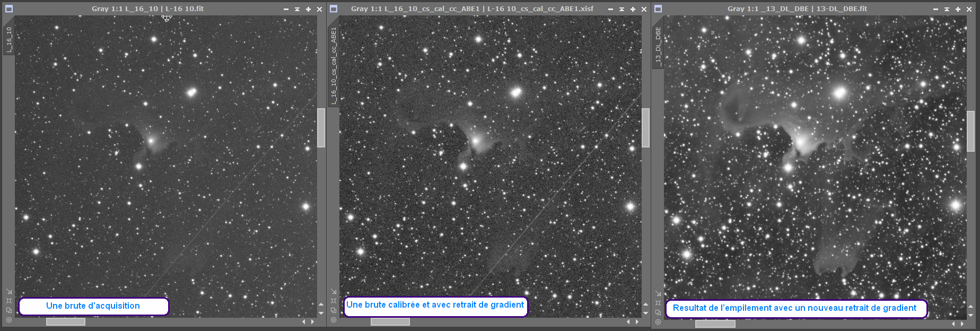The image size is (980, 331).
Task: Click the diagonal arrow icon in the L-16 10.fit window
Action: [x=9, y=291]
